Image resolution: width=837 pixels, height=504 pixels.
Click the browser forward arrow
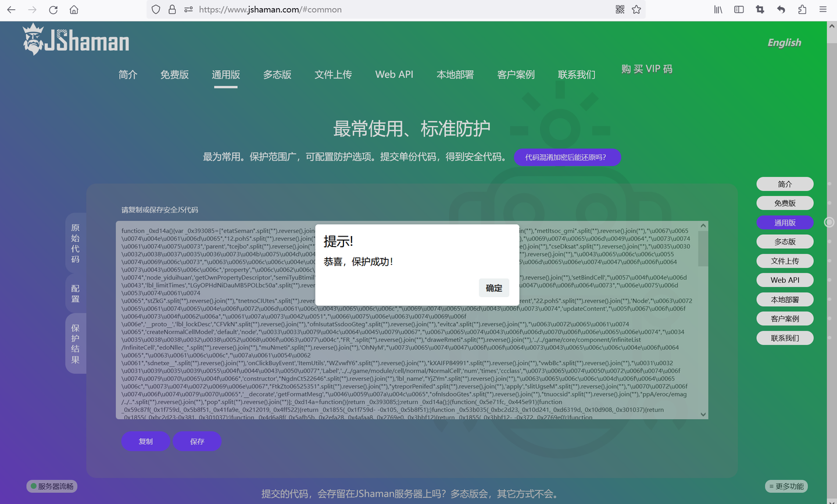coord(32,10)
